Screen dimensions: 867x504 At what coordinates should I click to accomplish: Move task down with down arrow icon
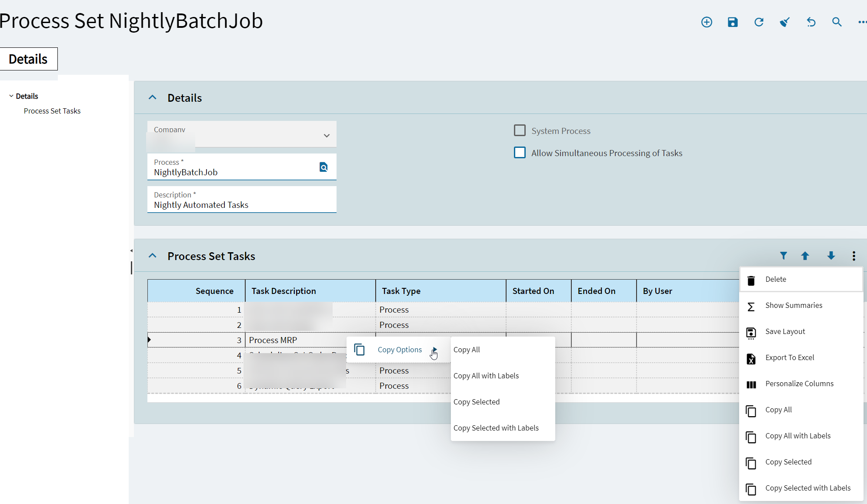point(831,256)
